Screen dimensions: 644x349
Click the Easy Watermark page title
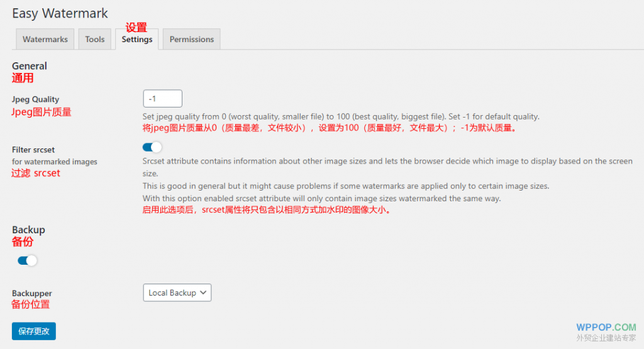(60, 13)
